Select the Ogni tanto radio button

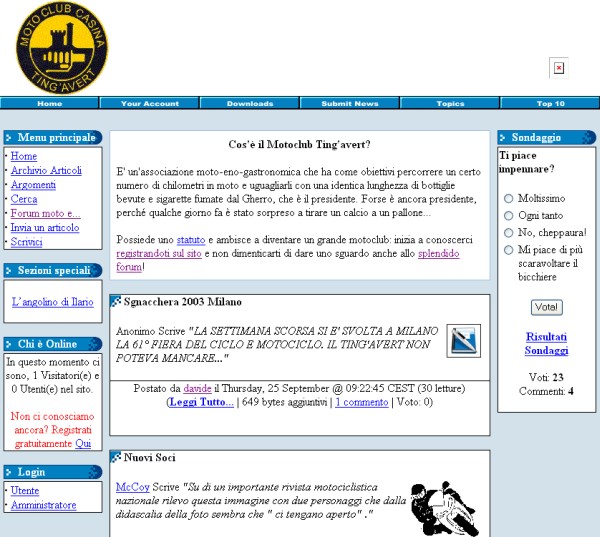tap(509, 215)
